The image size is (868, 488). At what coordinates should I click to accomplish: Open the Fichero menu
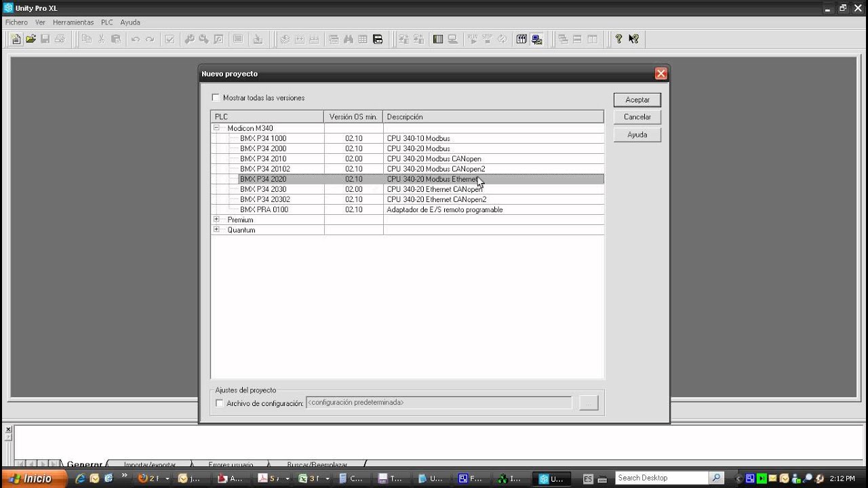click(17, 22)
